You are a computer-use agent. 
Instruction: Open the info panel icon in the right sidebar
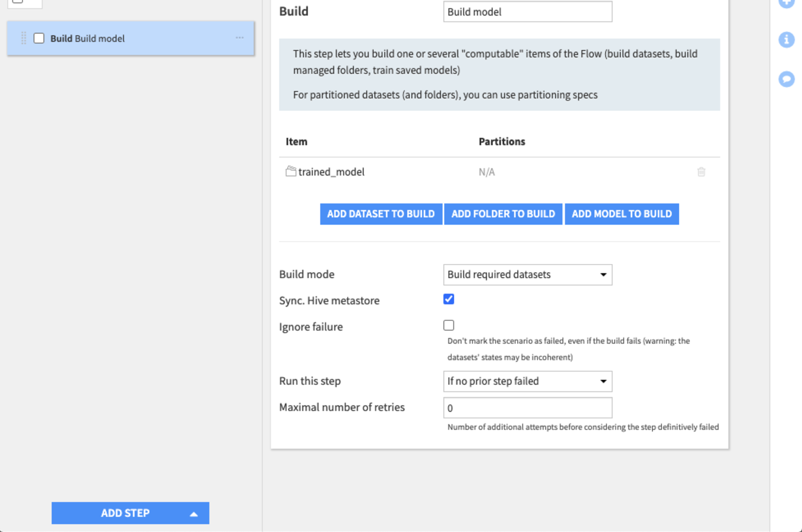tap(787, 40)
